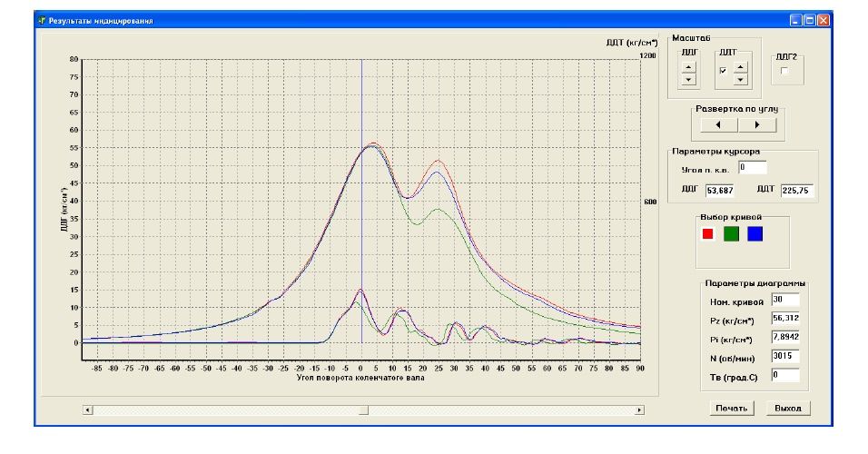Click the horizontal scrollbar right arrow
This screenshot has width=868, height=454.
(639, 410)
